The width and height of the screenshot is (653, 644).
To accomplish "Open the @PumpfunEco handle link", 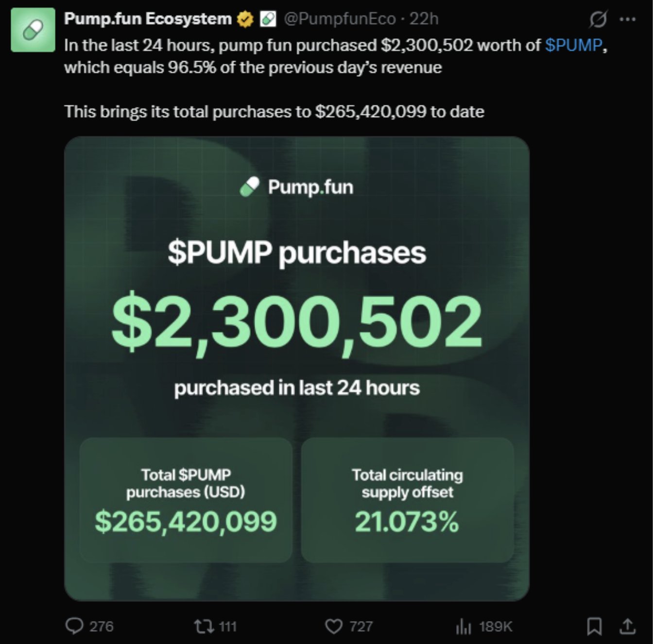I will point(340,19).
